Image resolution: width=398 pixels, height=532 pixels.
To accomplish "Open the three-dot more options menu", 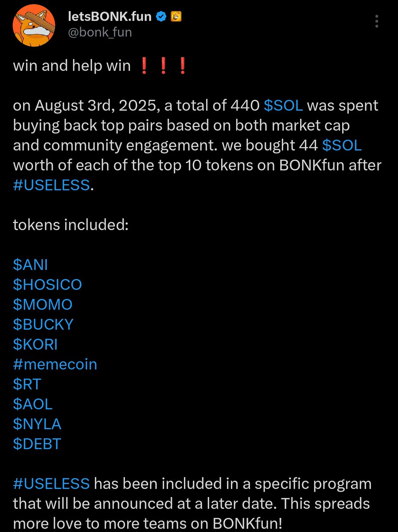I will [377, 21].
